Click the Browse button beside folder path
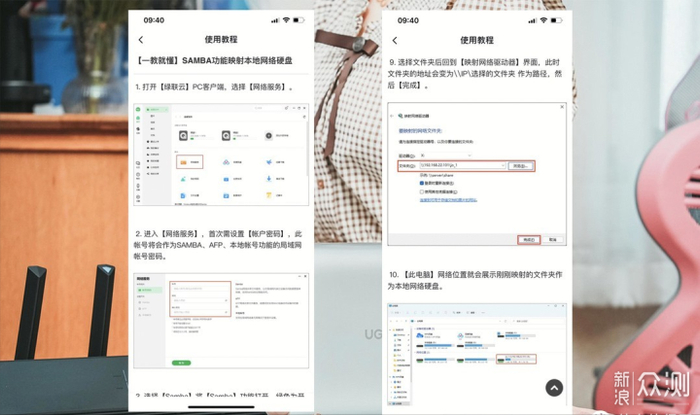This screenshot has width=700, height=415. [520, 166]
